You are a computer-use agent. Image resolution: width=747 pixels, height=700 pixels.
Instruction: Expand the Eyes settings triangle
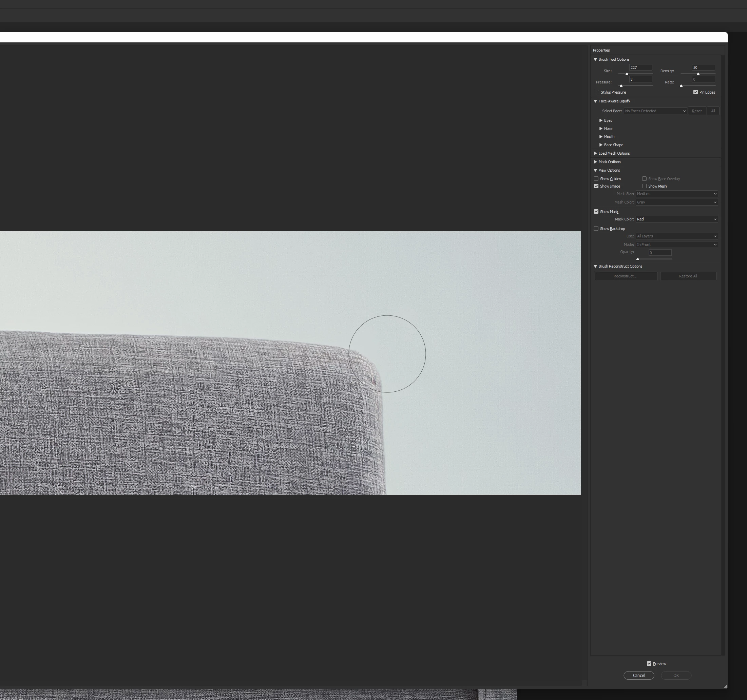(x=601, y=121)
